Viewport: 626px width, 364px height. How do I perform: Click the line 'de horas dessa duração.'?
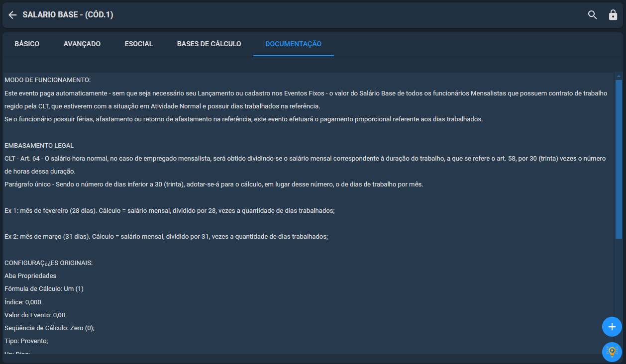click(x=40, y=172)
